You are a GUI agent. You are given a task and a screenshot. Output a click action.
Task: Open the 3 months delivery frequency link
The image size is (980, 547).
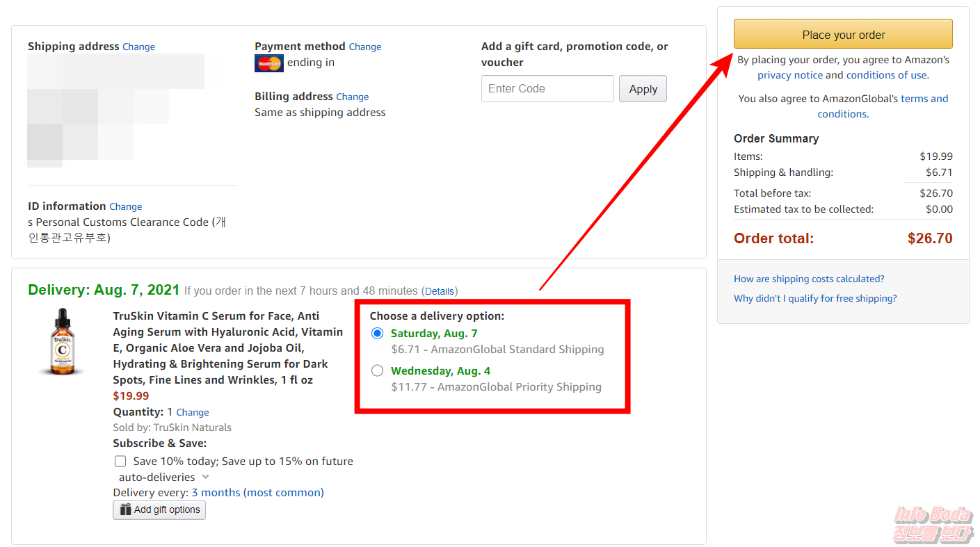click(257, 493)
